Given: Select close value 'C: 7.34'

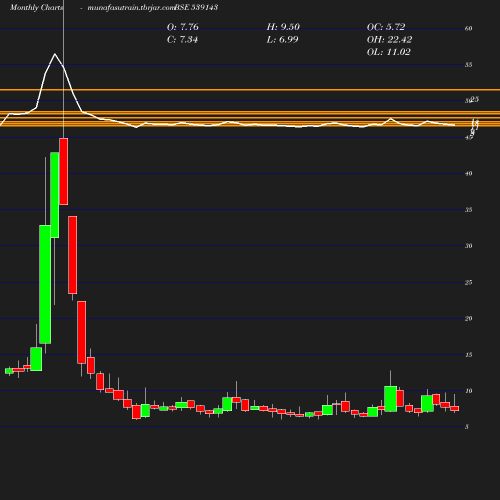Looking at the screenshot, I should click(x=182, y=40).
